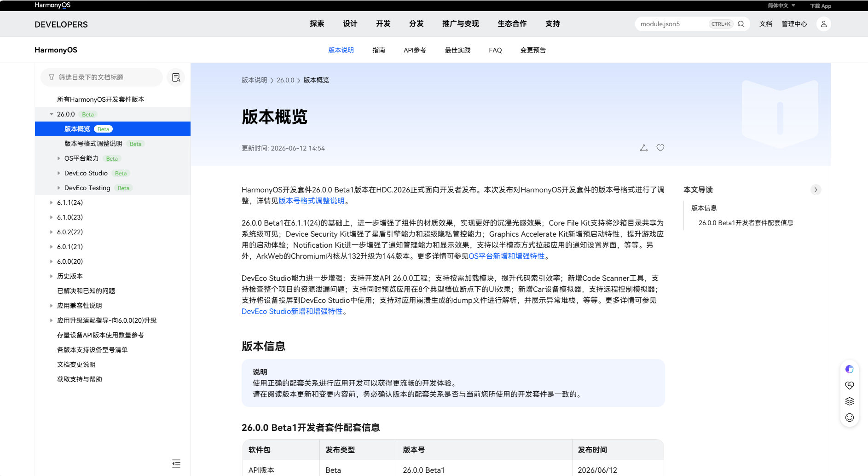Click the floating heart feedback icon

tap(850, 385)
